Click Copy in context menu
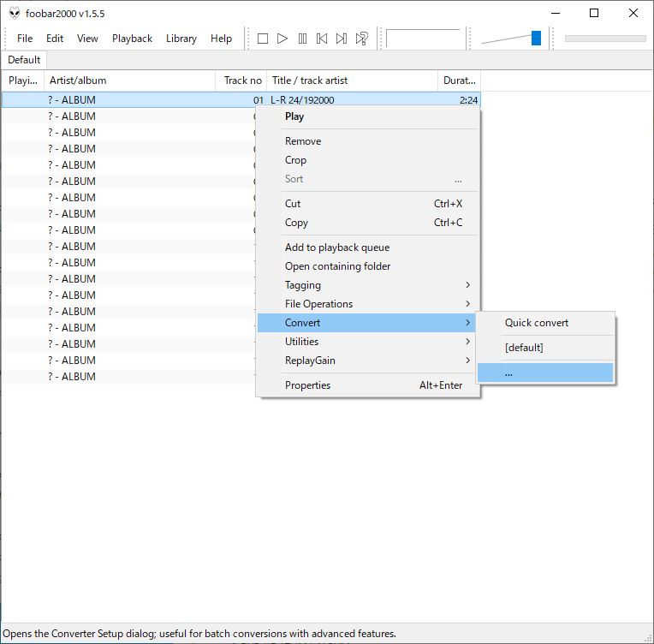654x644 pixels. tap(368, 223)
